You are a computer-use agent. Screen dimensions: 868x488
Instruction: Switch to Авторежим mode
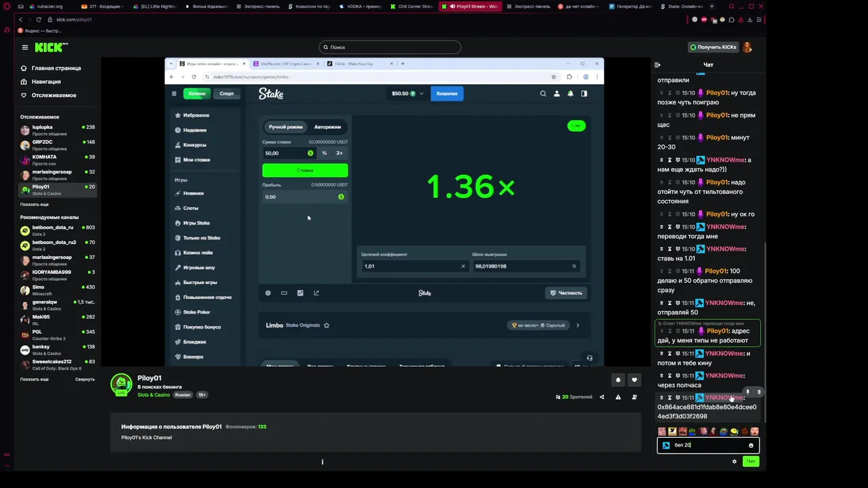(x=328, y=127)
